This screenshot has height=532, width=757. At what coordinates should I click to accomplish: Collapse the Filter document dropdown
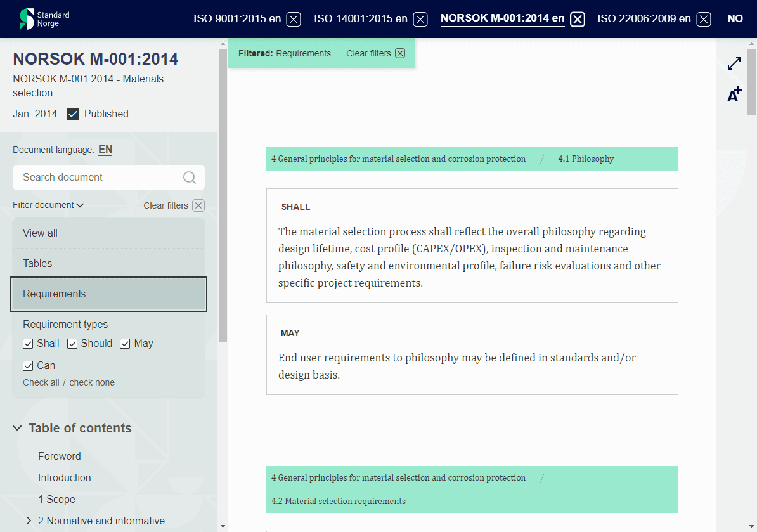tap(48, 205)
